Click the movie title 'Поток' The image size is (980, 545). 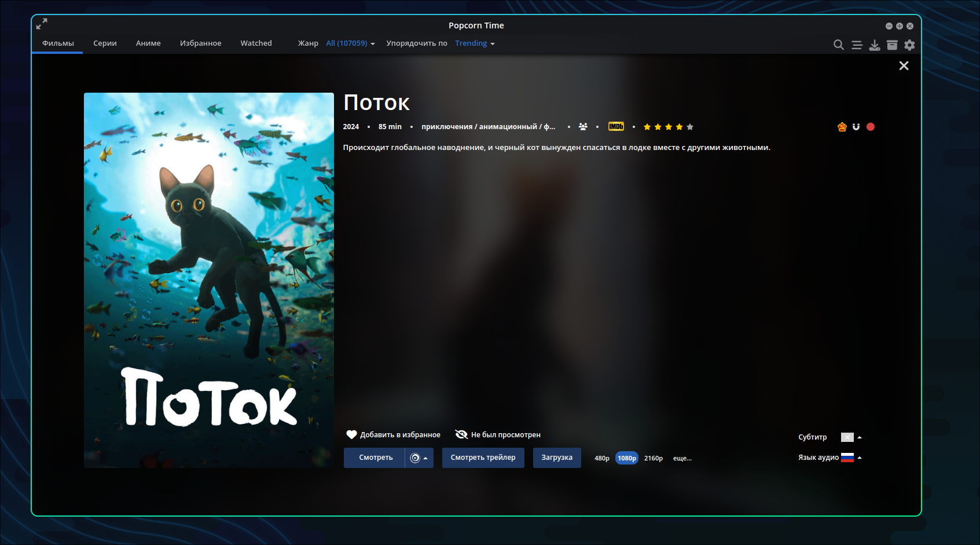tap(377, 103)
